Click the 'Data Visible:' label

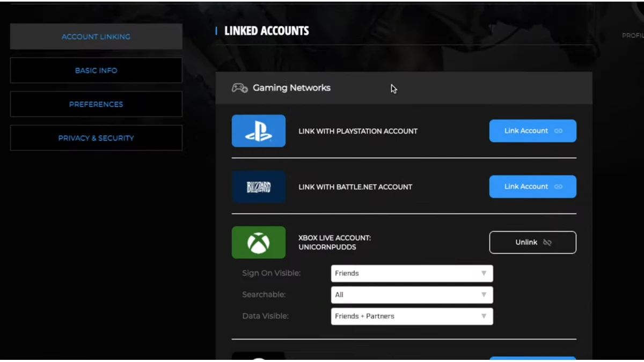click(265, 316)
